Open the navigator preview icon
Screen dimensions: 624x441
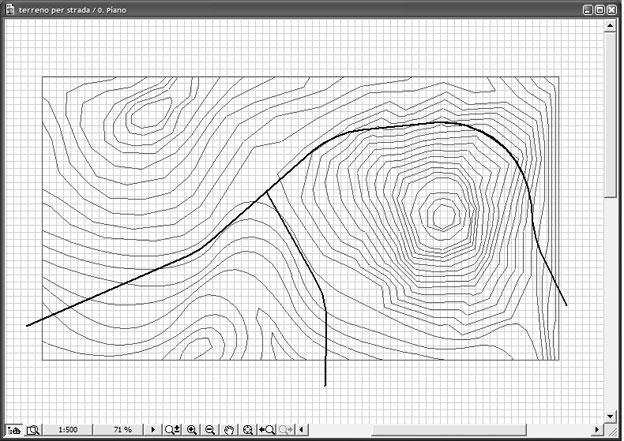33,430
